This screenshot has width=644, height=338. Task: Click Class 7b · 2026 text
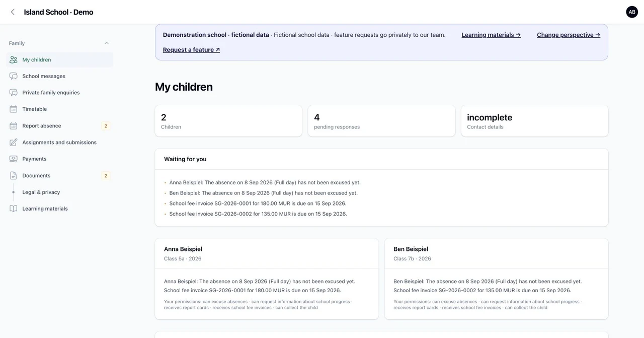point(413,259)
